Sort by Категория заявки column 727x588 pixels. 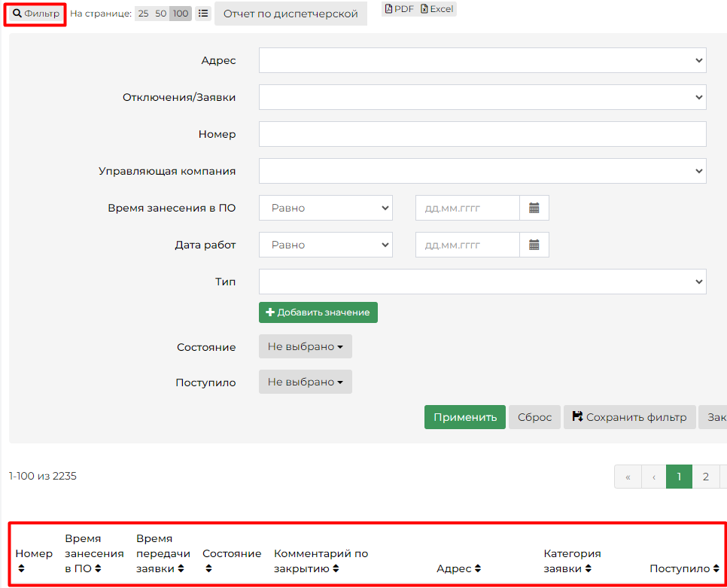pyautogui.click(x=572, y=562)
